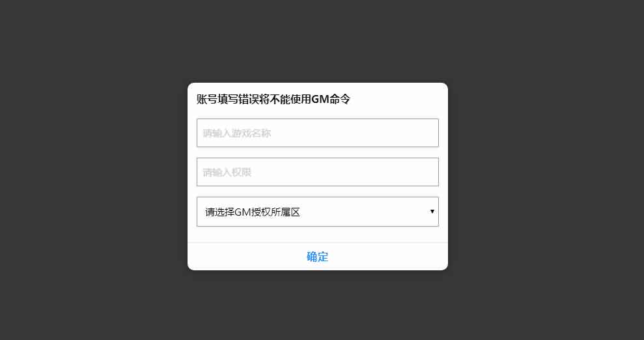Click the 请输入游戏名称 input field

(318, 133)
